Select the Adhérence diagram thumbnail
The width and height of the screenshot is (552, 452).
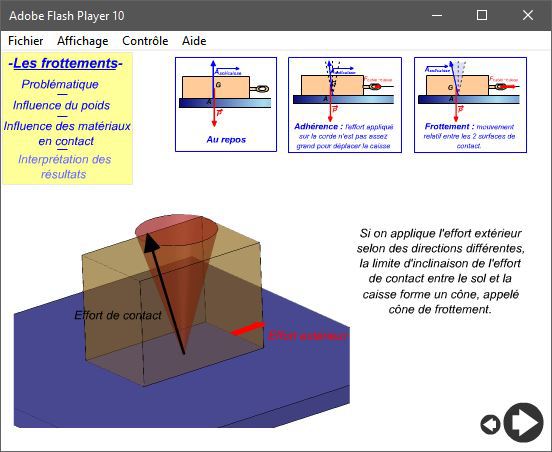(x=345, y=105)
